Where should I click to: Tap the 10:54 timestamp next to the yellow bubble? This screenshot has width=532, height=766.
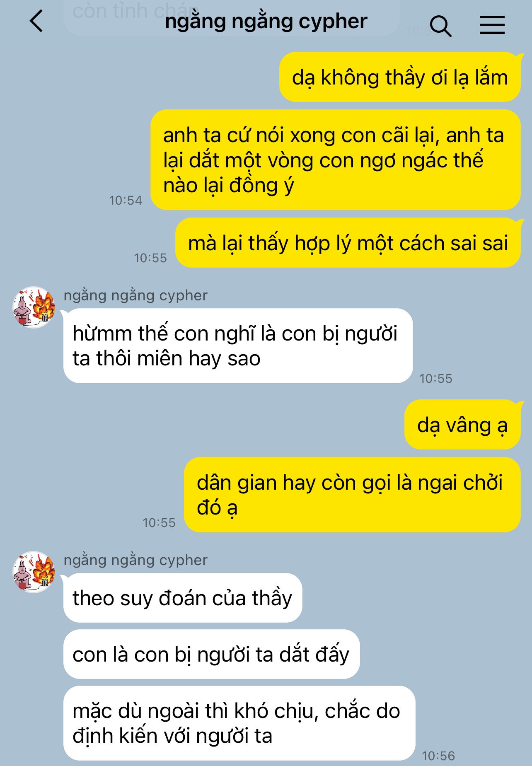pos(126,201)
